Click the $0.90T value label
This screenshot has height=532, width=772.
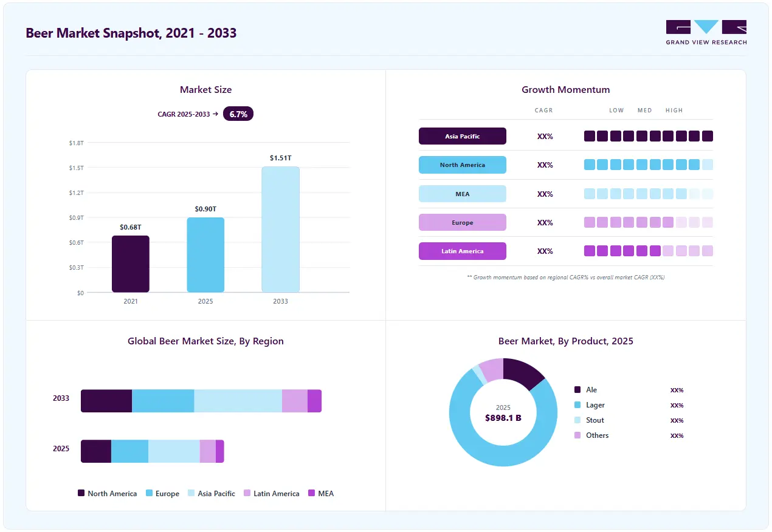coord(205,209)
